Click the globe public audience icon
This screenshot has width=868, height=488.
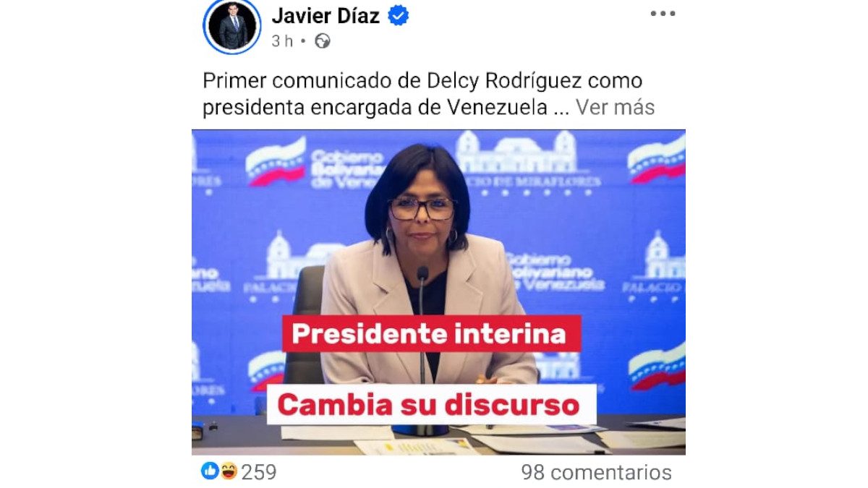point(323,41)
